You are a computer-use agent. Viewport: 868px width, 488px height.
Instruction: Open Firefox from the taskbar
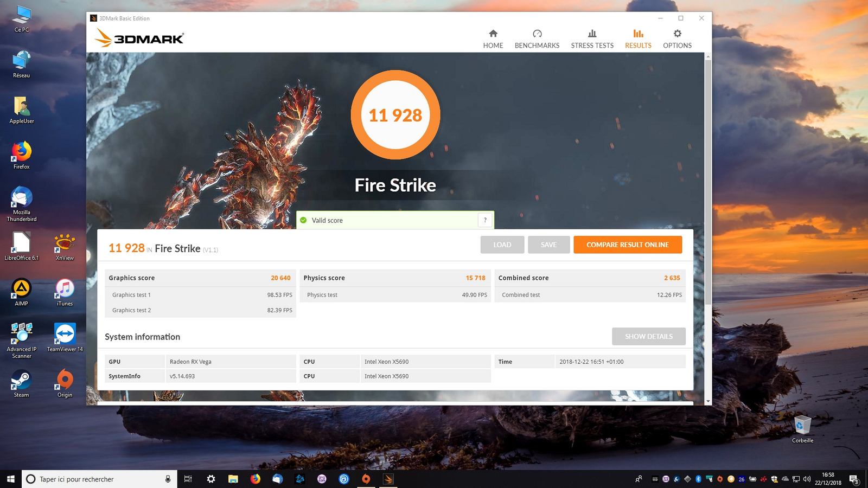tap(256, 479)
